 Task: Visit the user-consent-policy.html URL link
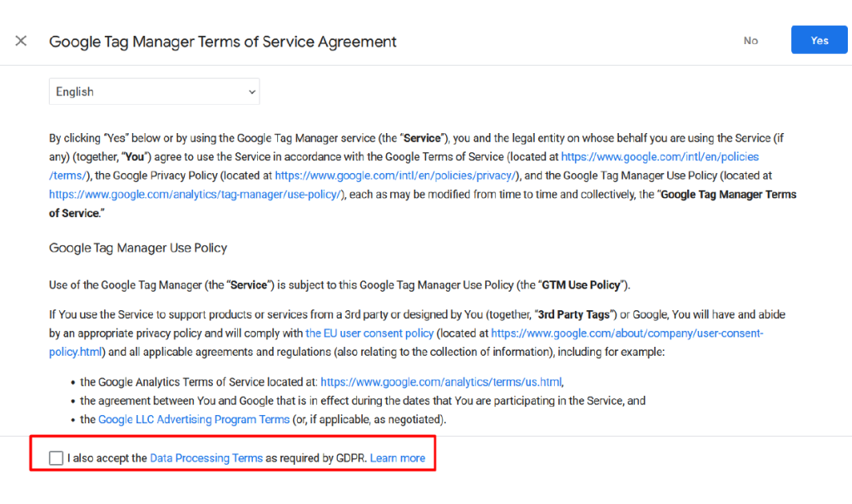tap(627, 333)
